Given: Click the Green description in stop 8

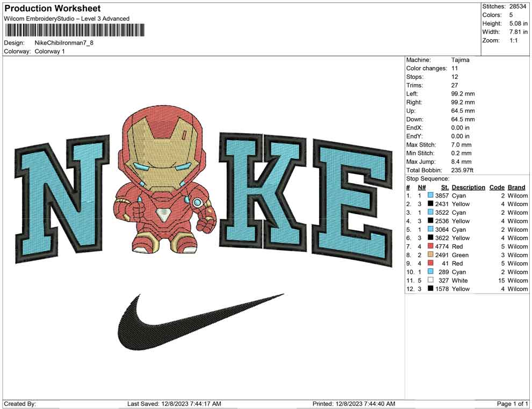Looking at the screenshot, I should (460, 254).
